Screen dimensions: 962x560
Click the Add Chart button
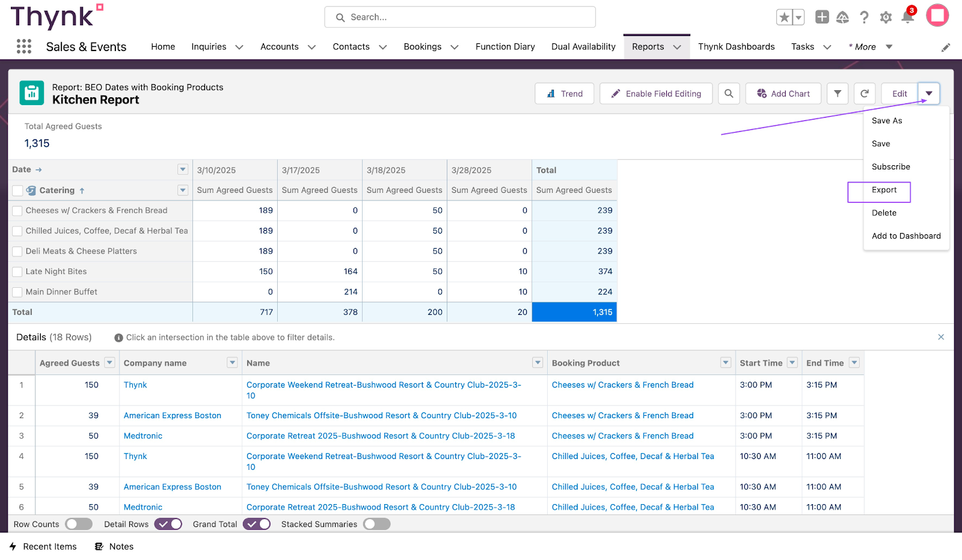pyautogui.click(x=783, y=94)
